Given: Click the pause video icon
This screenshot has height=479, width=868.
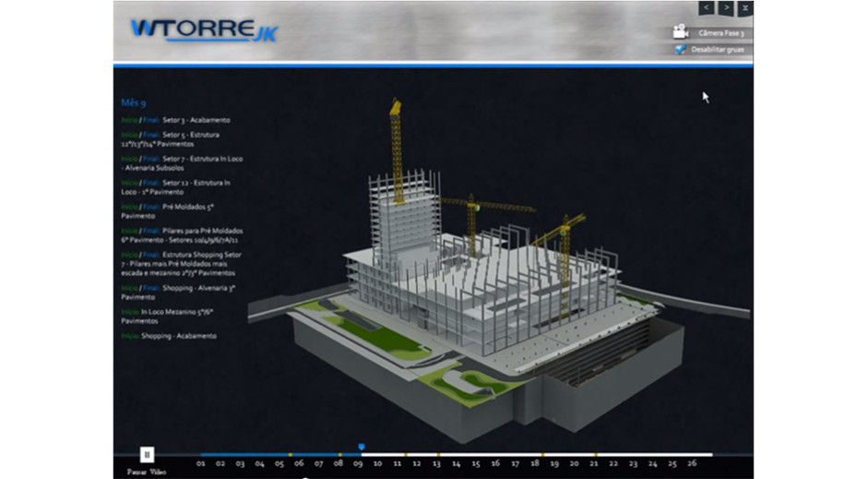Looking at the screenshot, I should pyautogui.click(x=147, y=454).
